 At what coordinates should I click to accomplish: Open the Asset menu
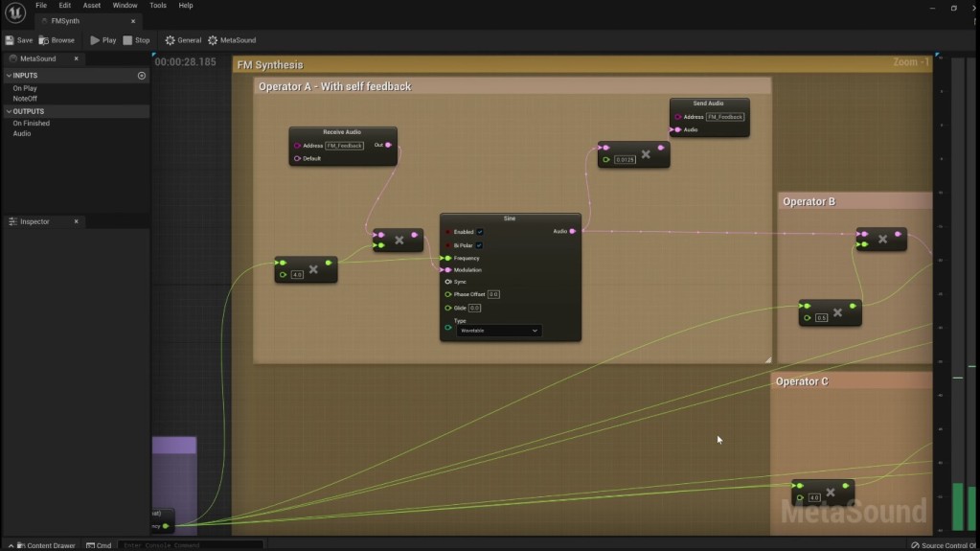(91, 6)
